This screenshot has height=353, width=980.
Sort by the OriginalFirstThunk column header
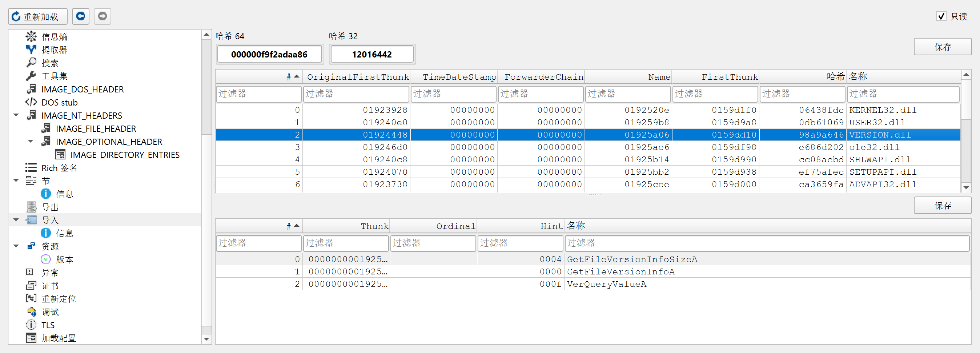coord(357,77)
